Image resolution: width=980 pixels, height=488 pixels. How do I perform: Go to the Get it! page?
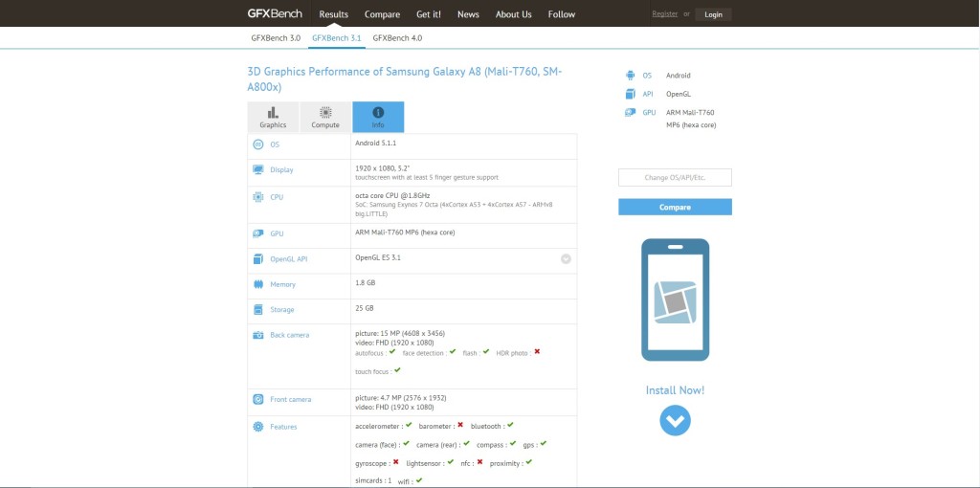tap(429, 14)
